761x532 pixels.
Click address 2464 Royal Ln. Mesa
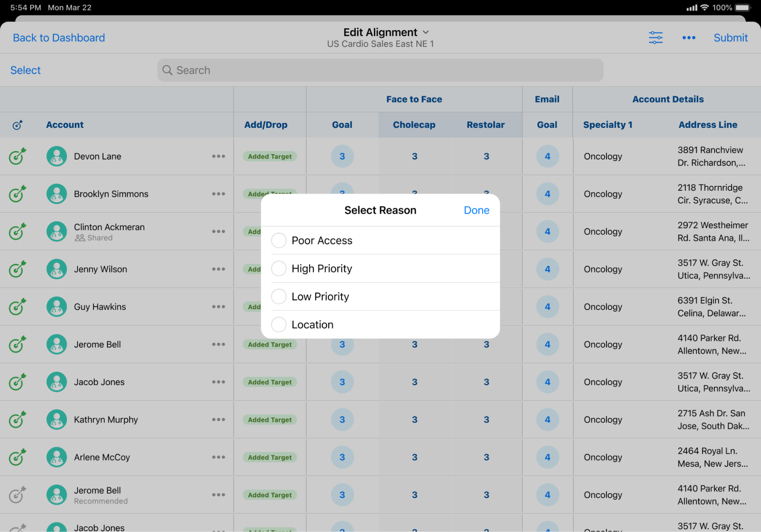tap(713, 457)
